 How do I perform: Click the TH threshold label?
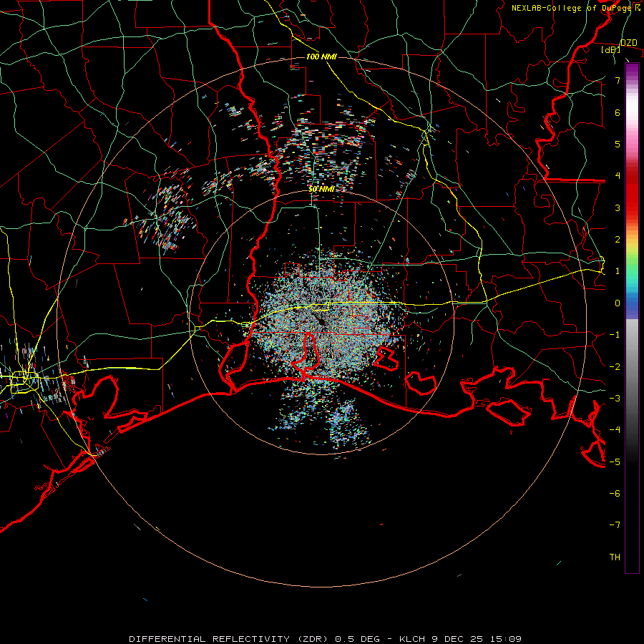(x=615, y=557)
